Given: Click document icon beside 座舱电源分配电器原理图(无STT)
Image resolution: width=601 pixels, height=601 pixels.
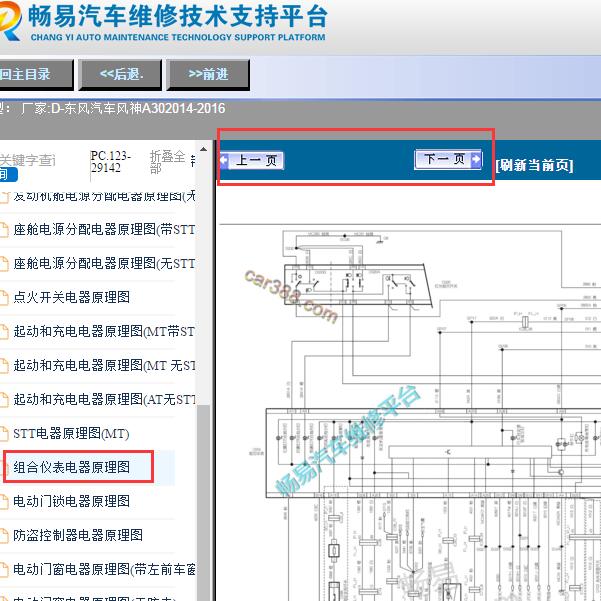Looking at the screenshot, I should 4,264.
